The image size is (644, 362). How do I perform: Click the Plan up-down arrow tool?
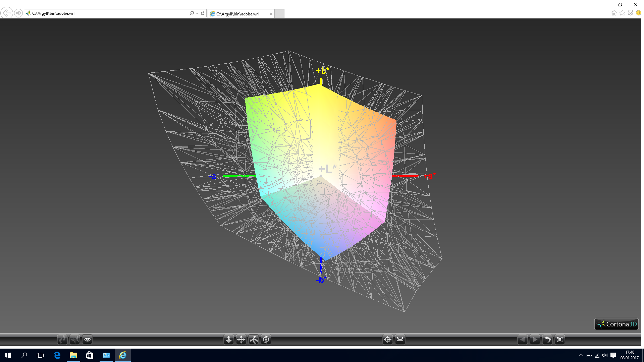pyautogui.click(x=228, y=340)
